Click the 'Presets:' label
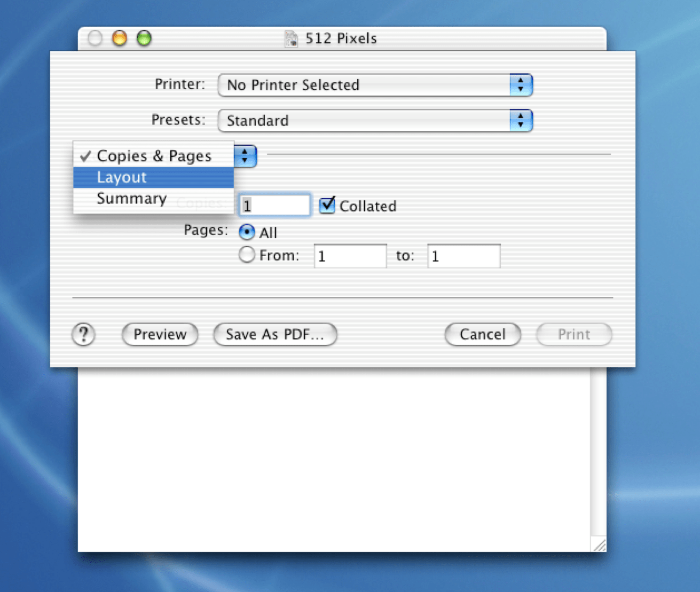Image resolution: width=700 pixels, height=592 pixels. click(178, 120)
